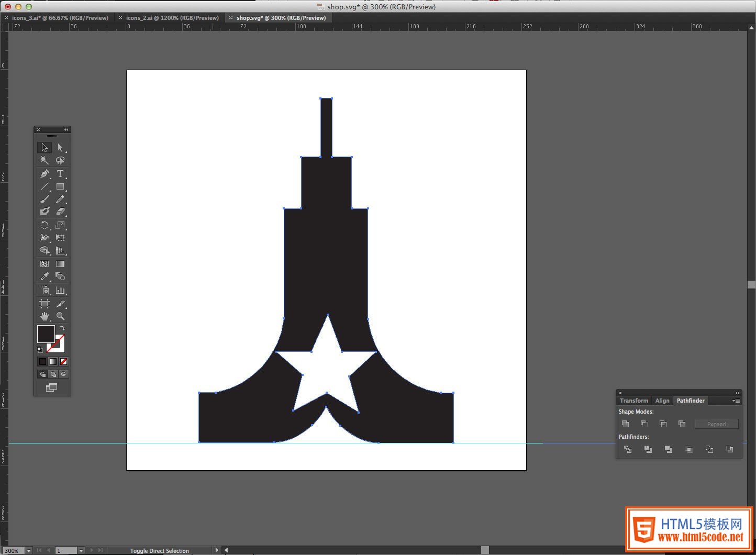
Task: Click the black fill color swatch
Action: click(x=46, y=334)
